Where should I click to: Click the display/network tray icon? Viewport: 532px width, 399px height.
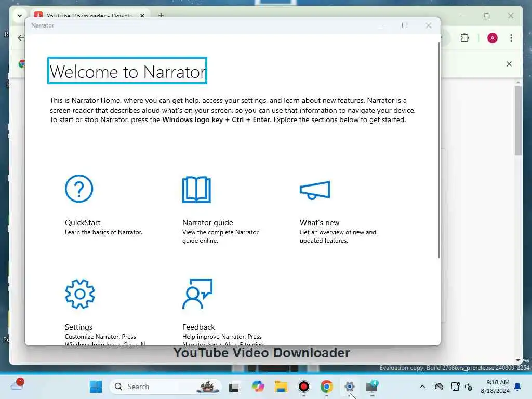pos(455,387)
